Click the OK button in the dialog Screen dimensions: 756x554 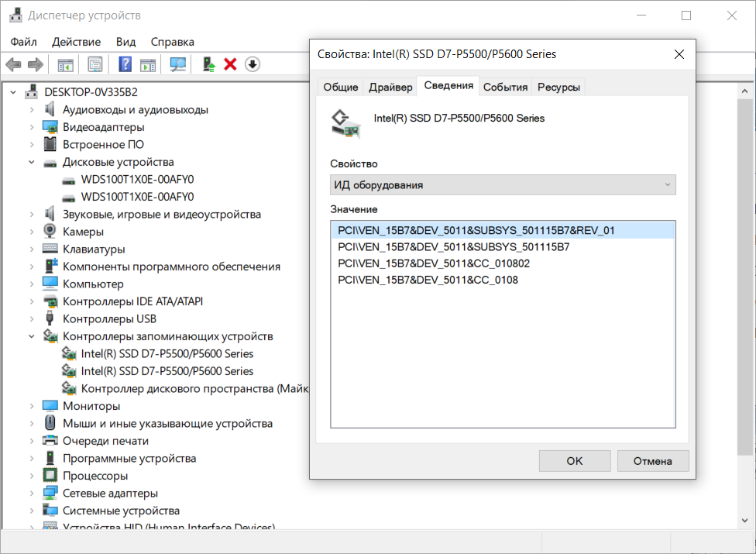tap(575, 461)
